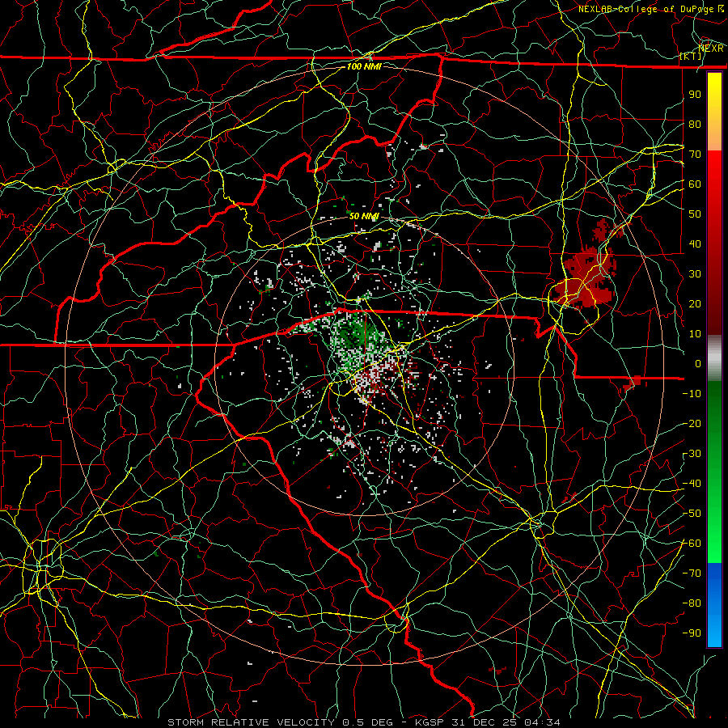Click the -60 value on velocity scale
This screenshot has height=728, width=728.
tap(692, 544)
